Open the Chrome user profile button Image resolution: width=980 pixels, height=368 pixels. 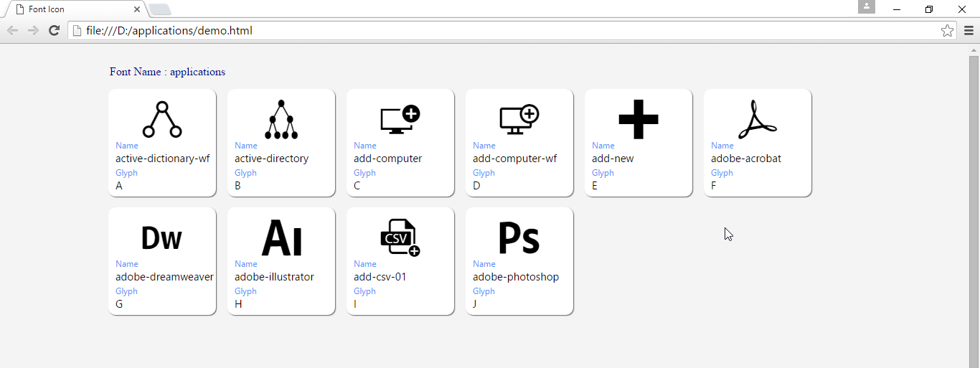click(867, 6)
